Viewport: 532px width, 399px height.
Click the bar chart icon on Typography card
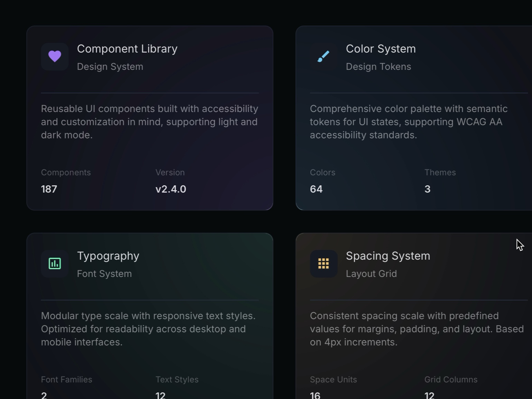pyautogui.click(x=55, y=264)
